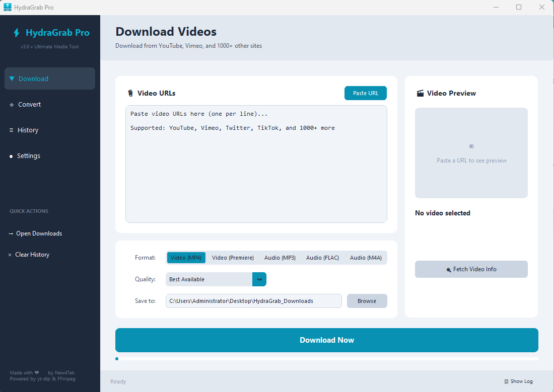
Task: Click the Settings icon in the sidebar
Action: coord(11,156)
